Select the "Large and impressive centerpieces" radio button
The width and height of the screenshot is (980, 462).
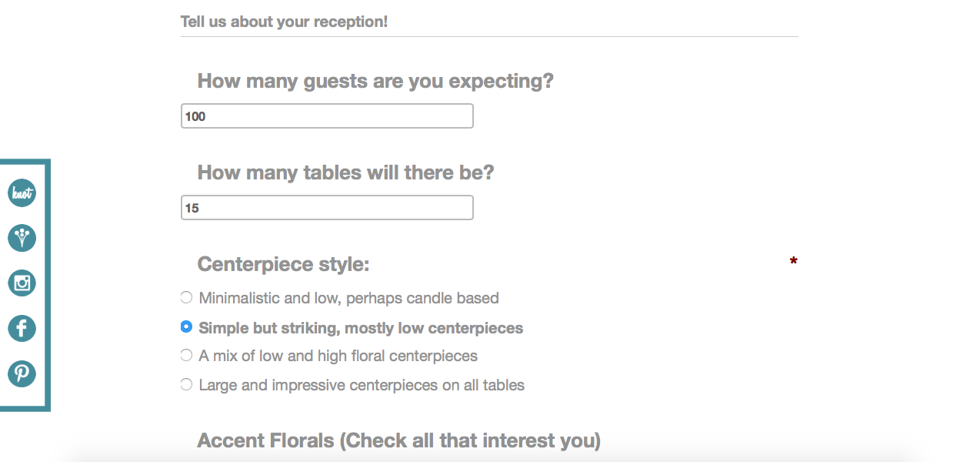click(186, 384)
